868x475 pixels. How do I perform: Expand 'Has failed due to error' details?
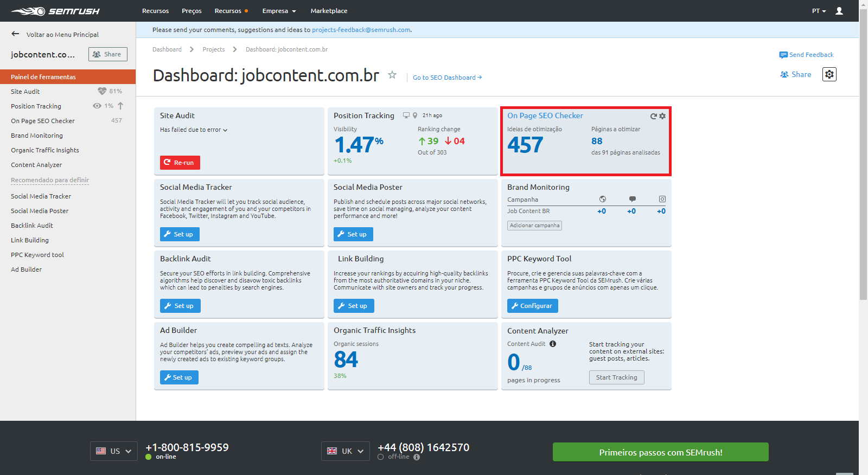pyautogui.click(x=194, y=130)
